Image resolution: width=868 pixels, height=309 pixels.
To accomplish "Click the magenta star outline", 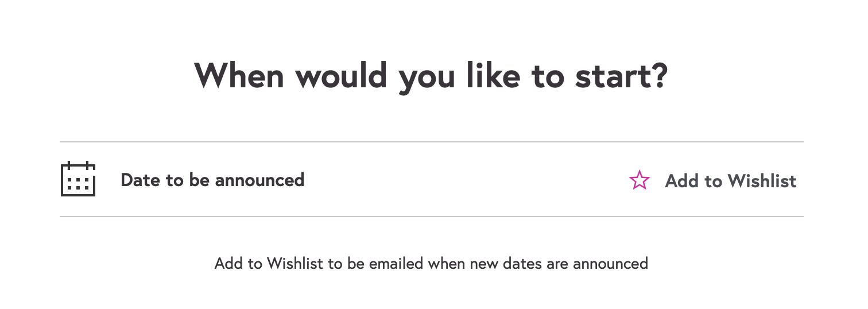I will 640,180.
